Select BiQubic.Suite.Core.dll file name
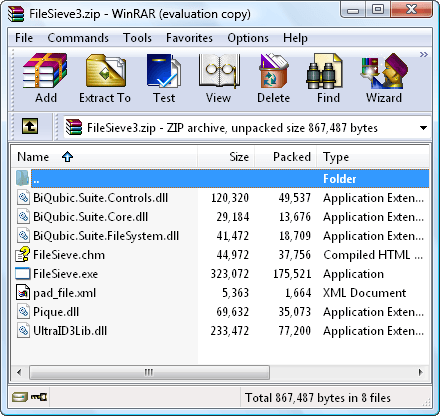 click(x=91, y=217)
